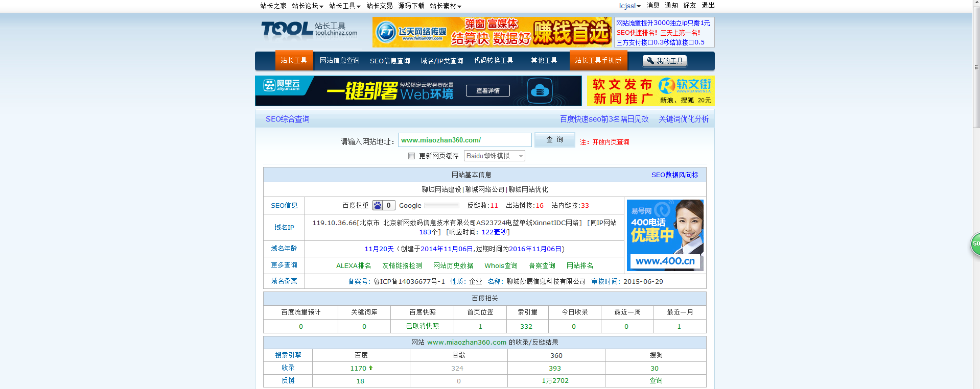The image size is (980, 389).
Task: Click the Baidu paw weight icon
Action: point(378,205)
